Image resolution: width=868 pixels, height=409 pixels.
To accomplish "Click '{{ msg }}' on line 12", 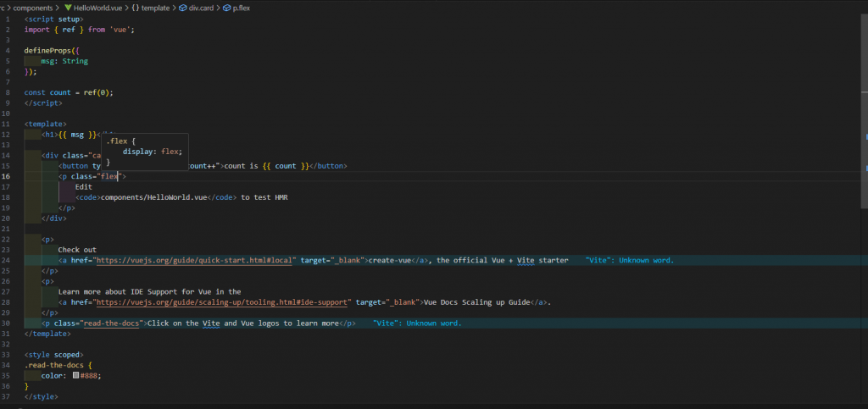I will [x=77, y=135].
